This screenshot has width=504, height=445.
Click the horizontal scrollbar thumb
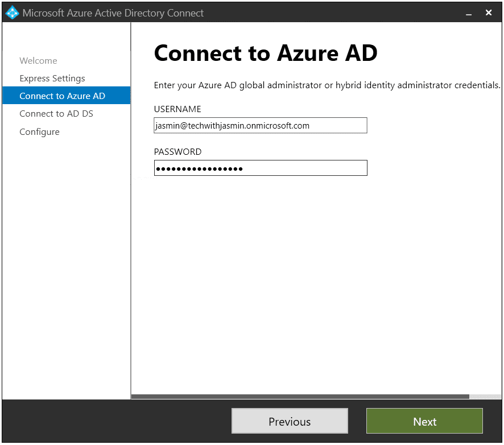pyautogui.click(x=300, y=397)
